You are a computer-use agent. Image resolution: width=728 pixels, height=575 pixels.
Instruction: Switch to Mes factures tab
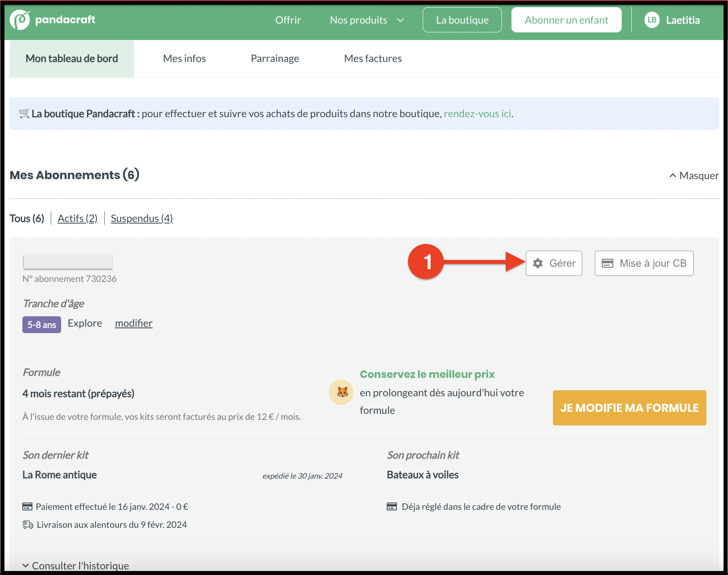373,58
